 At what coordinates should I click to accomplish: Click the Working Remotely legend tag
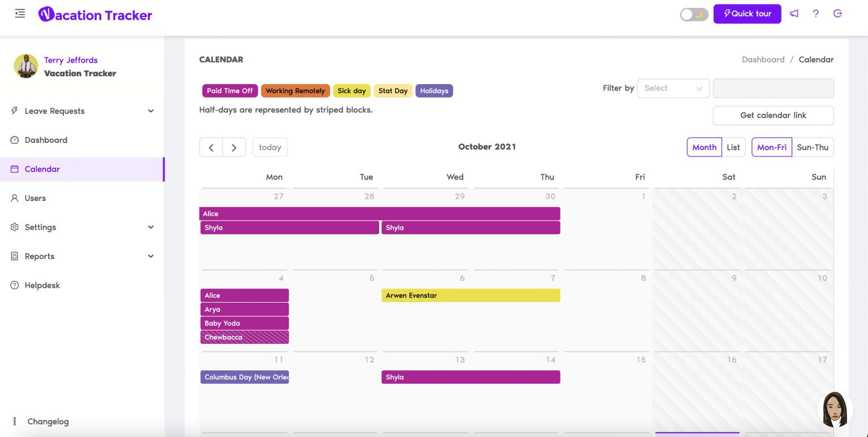pyautogui.click(x=296, y=91)
